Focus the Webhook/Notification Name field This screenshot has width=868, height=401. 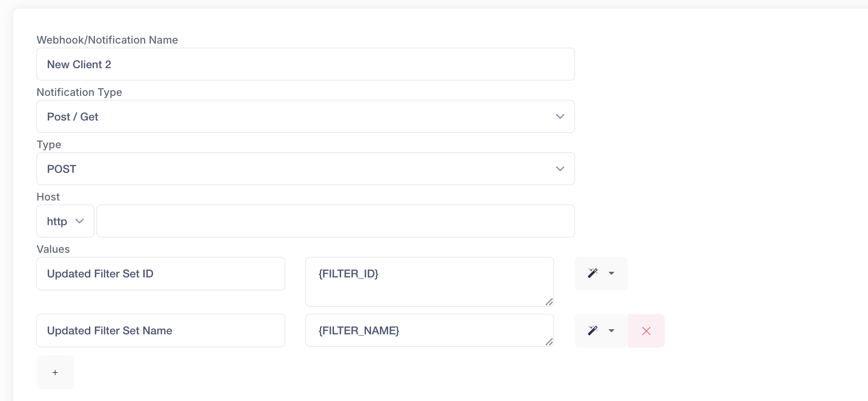[305, 64]
